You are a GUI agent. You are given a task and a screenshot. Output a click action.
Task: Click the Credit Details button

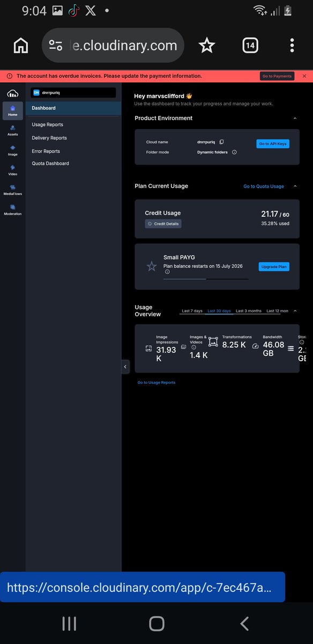[163, 224]
